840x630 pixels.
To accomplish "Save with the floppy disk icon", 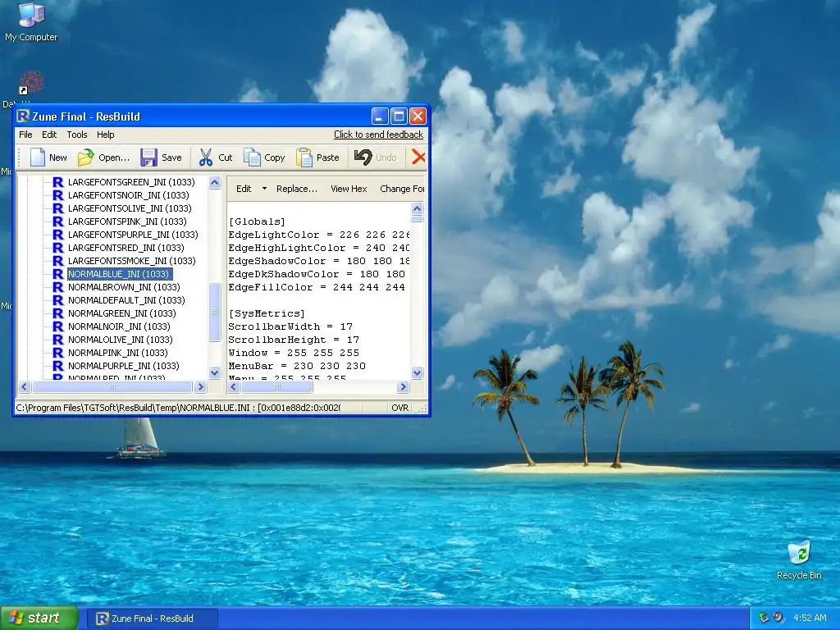I will point(148,157).
